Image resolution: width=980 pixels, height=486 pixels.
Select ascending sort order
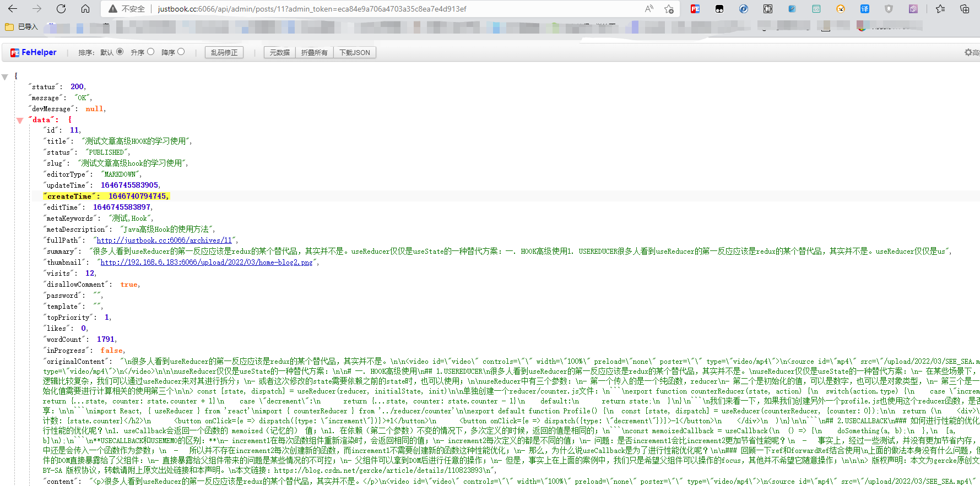pyautogui.click(x=150, y=52)
